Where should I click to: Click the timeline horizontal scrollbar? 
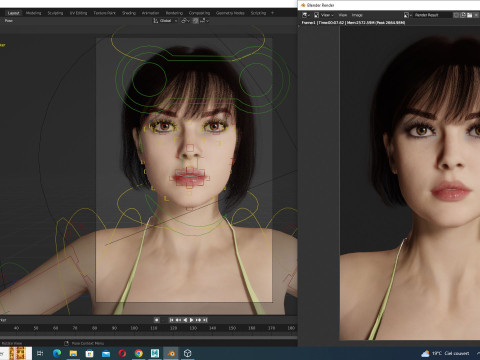148,337
